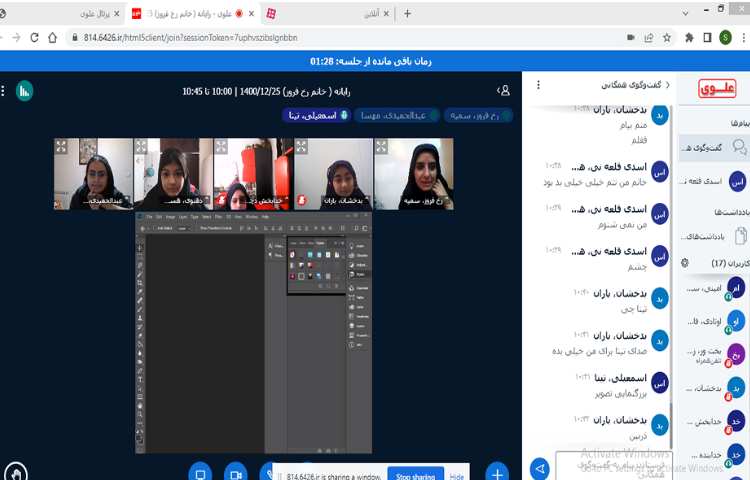Click the رخ فروز سمیه talking indicator
The width and height of the screenshot is (750, 480).
point(478,115)
